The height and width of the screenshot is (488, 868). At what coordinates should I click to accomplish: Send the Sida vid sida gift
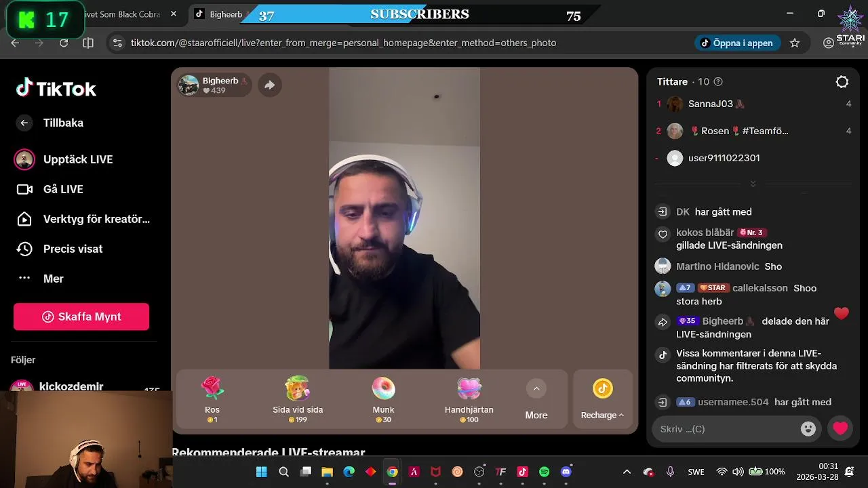coord(298,399)
